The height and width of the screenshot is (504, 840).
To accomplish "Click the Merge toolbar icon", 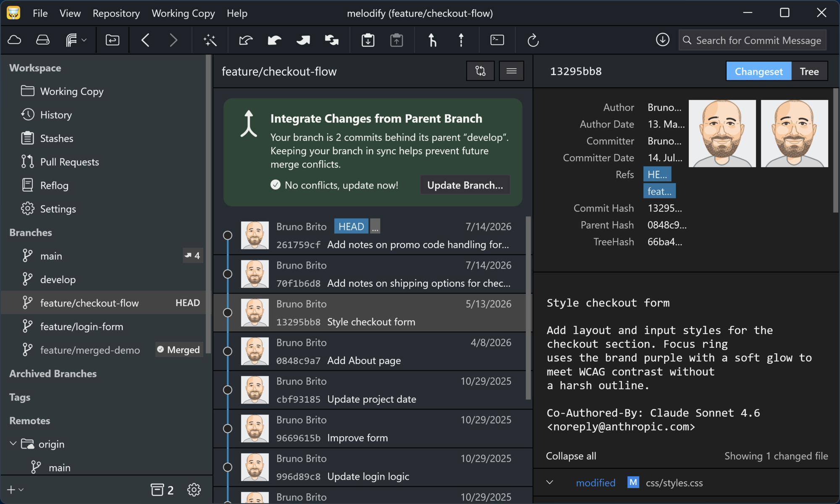I will click(x=432, y=40).
